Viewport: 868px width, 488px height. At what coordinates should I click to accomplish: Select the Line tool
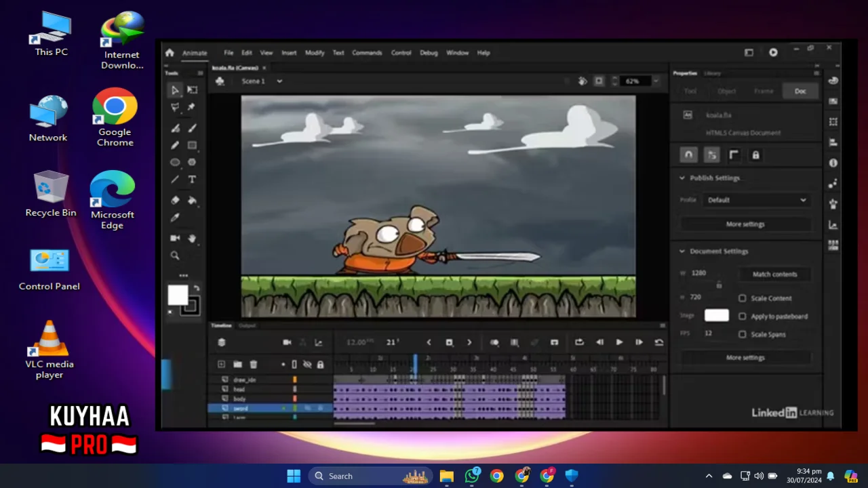click(x=175, y=180)
